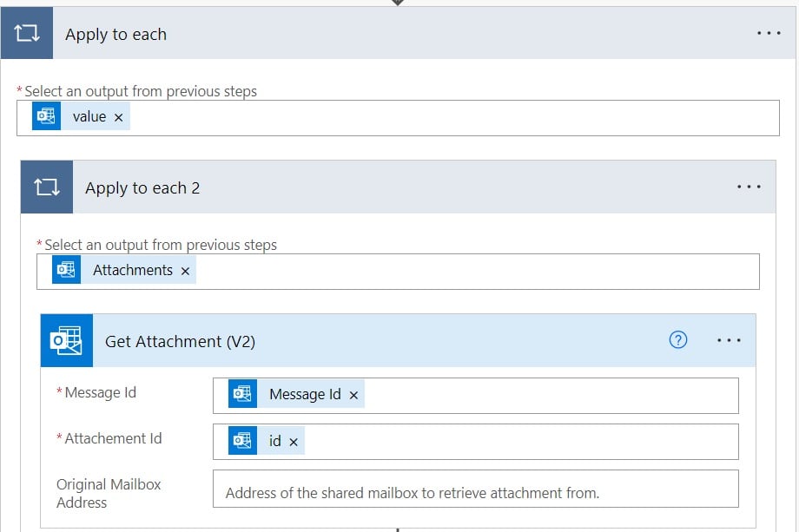Collapse the Apply to each 2 header
Viewport: 799px width, 532px height.
398,187
